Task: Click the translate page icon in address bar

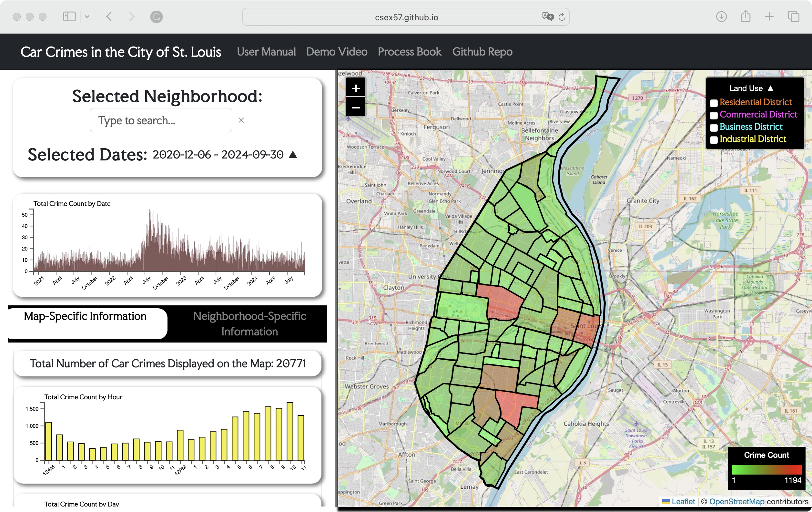Action: [547, 16]
